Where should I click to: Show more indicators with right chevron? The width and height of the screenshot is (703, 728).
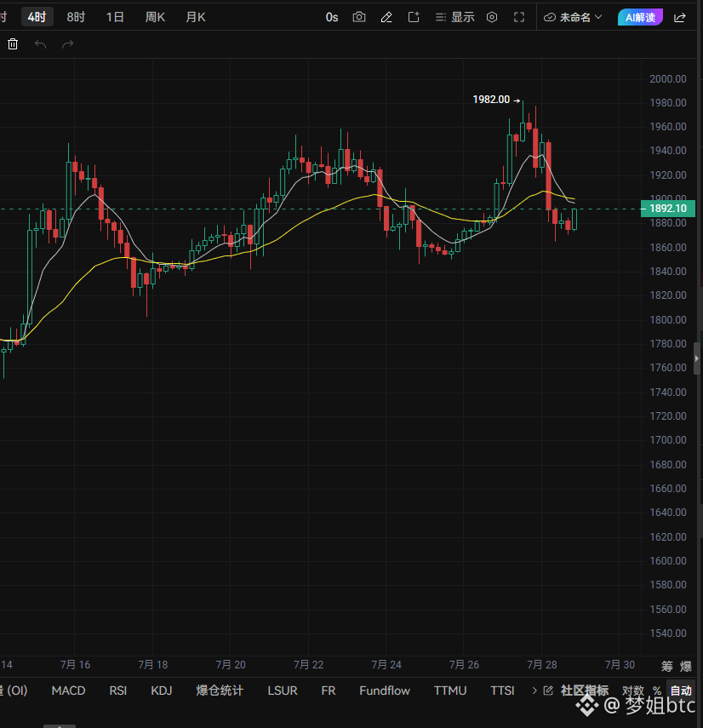[534, 691]
